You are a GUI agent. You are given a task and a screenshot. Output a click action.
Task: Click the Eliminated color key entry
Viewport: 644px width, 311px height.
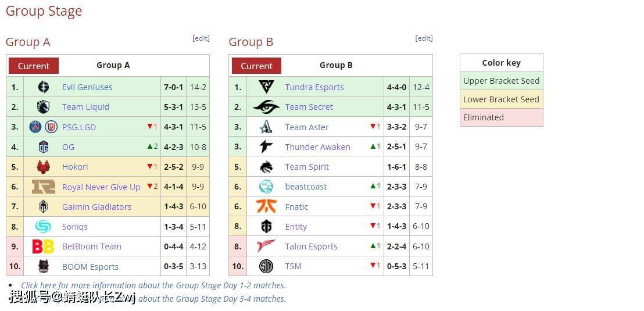502,117
